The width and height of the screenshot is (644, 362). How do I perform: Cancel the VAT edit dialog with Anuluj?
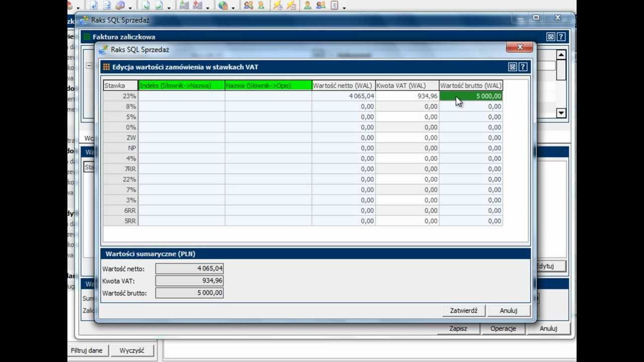pyautogui.click(x=508, y=311)
